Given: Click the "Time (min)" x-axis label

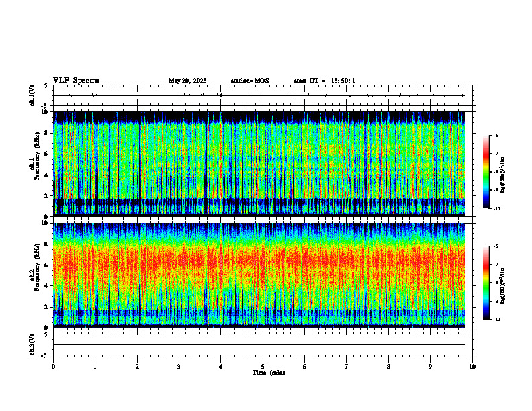Looking at the screenshot, I should [x=269, y=373].
